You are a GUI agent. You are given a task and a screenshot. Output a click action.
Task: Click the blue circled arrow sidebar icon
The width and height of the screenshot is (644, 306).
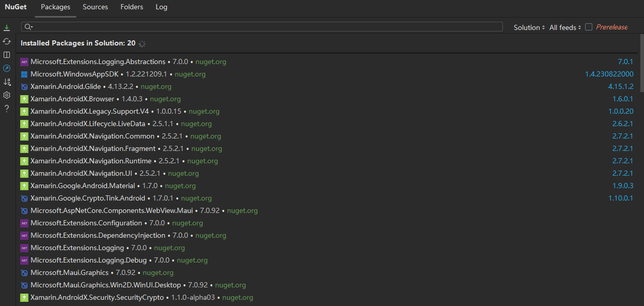(x=7, y=68)
